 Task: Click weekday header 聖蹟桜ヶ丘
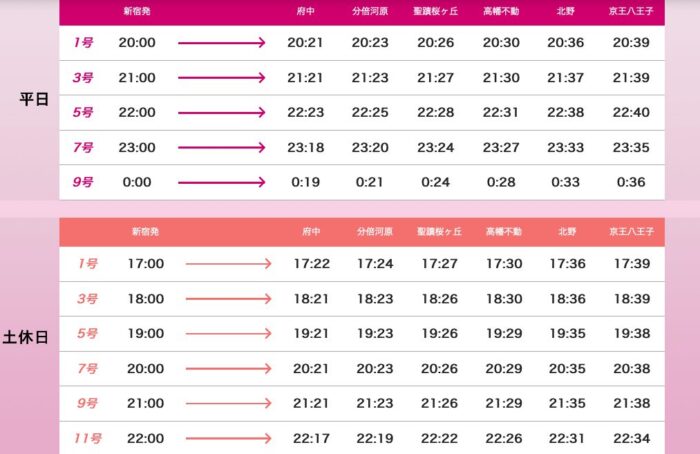pyautogui.click(x=435, y=11)
